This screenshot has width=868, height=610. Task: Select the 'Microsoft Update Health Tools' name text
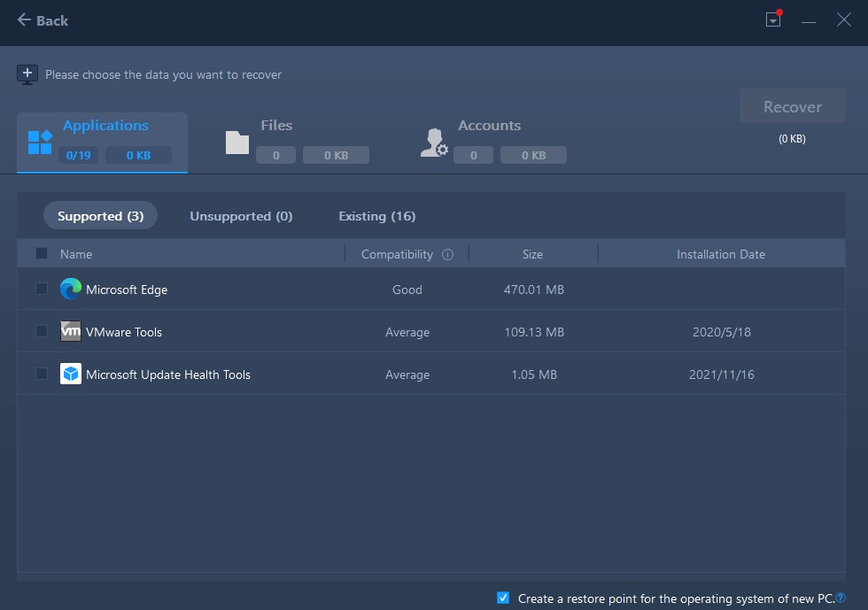coord(168,374)
